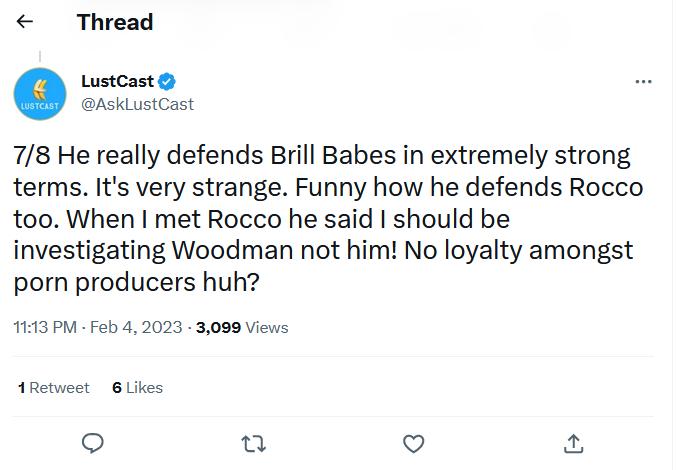Click the LustCast profile avatar
Screen dimensions: 677x470
point(40,94)
